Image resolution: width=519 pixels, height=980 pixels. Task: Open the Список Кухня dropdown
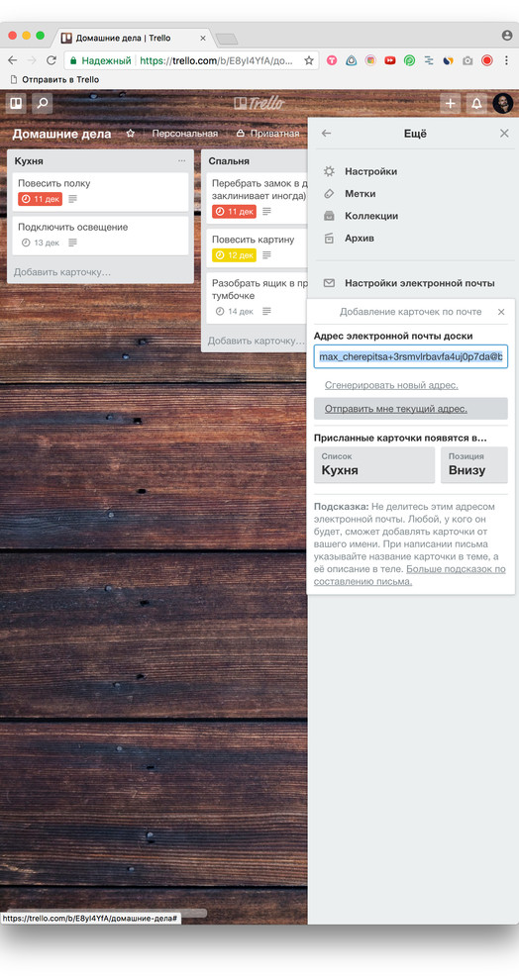point(374,464)
